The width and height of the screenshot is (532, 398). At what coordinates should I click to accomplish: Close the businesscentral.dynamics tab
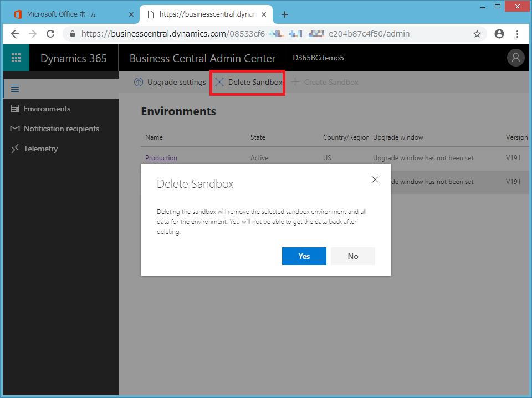(264, 14)
